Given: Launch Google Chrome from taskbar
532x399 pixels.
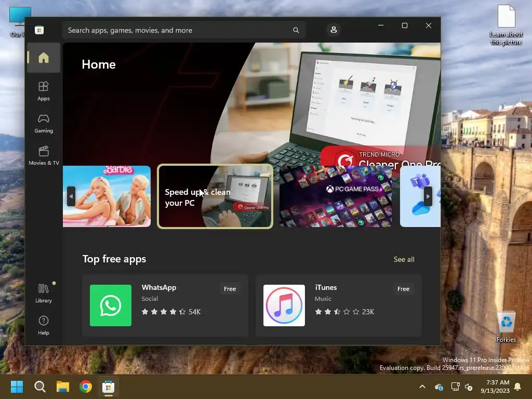Looking at the screenshot, I should click(x=86, y=387).
